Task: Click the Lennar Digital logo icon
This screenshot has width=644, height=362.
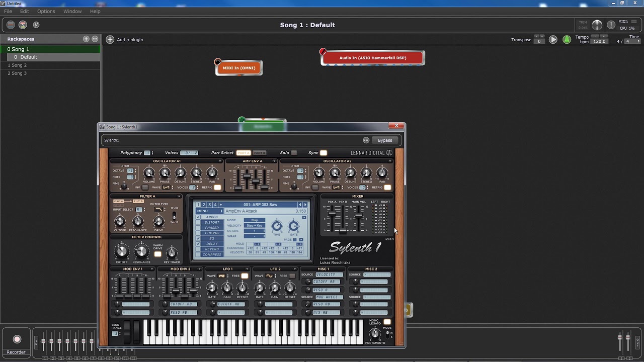Action: click(x=389, y=153)
